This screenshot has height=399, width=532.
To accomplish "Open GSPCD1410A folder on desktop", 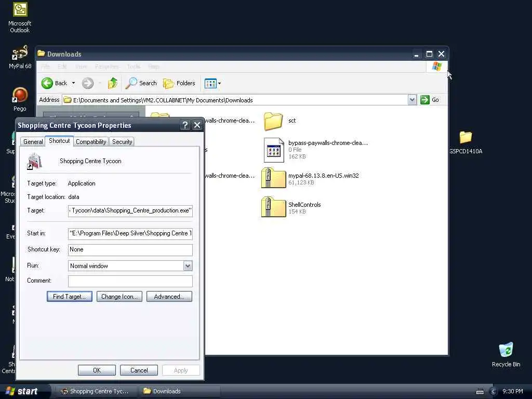I will point(465,142).
